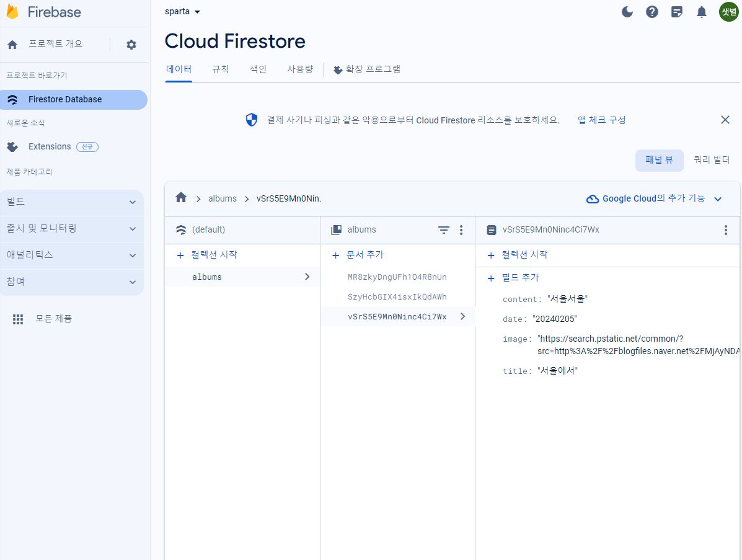The height and width of the screenshot is (560, 742).
Task: Click the Firebase logo icon
Action: [13, 12]
